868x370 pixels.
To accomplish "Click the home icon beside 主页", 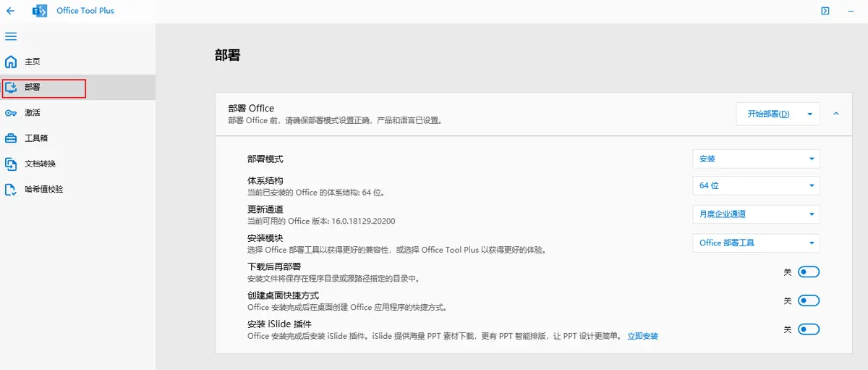I will click(11, 62).
